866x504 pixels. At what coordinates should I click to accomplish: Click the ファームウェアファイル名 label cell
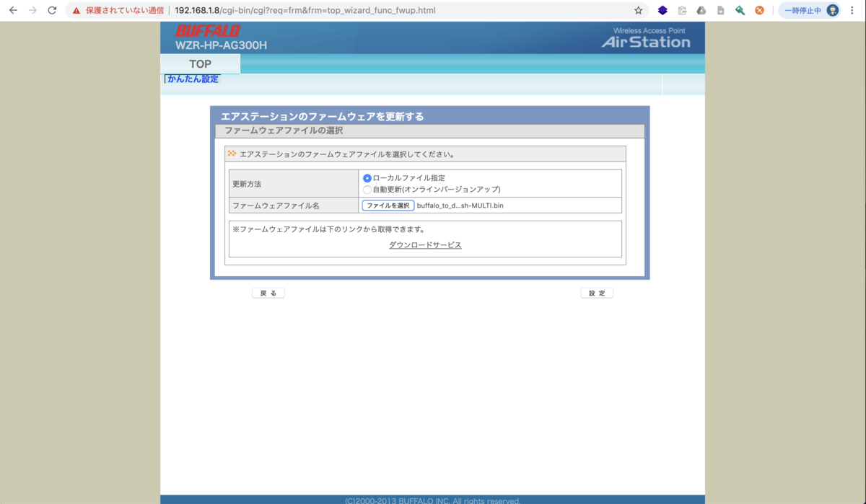(x=294, y=205)
